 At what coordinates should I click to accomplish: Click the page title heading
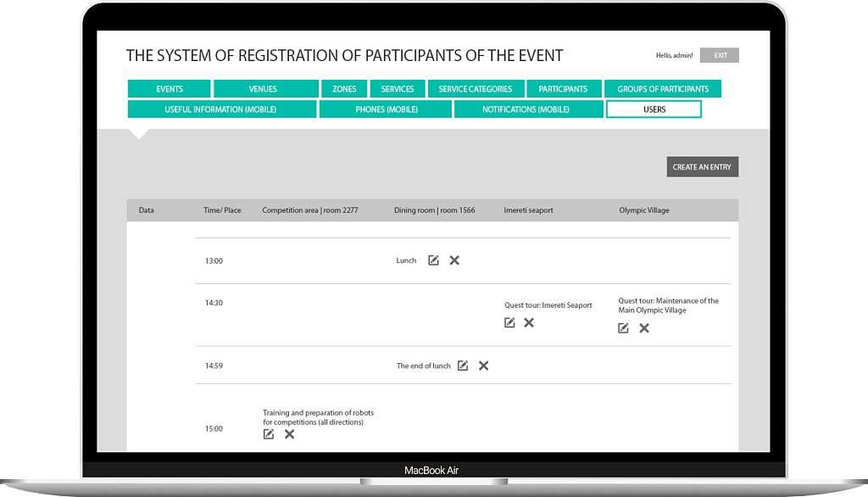pyautogui.click(x=344, y=55)
